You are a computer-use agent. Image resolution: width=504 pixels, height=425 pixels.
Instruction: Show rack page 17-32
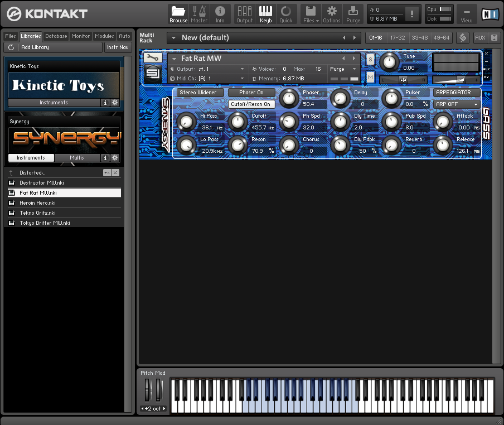pos(398,38)
